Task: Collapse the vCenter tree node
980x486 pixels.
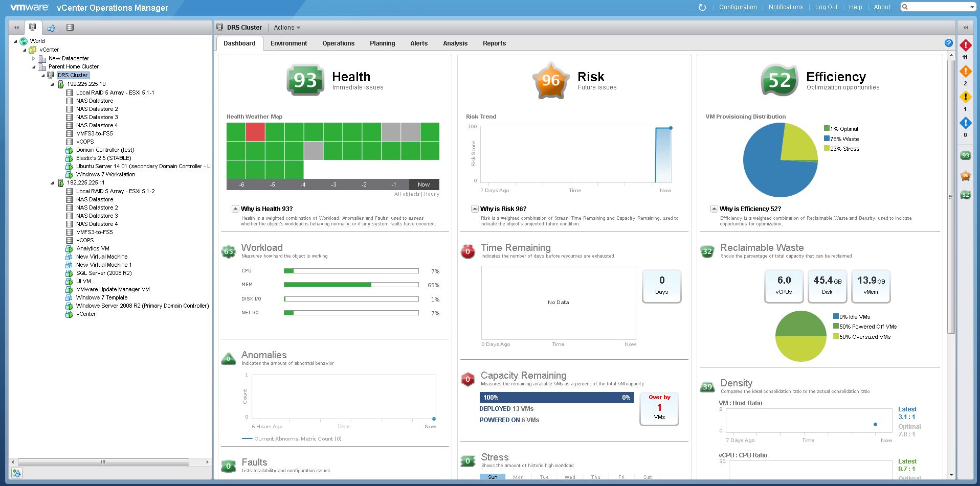Action: pyautogui.click(x=25, y=50)
